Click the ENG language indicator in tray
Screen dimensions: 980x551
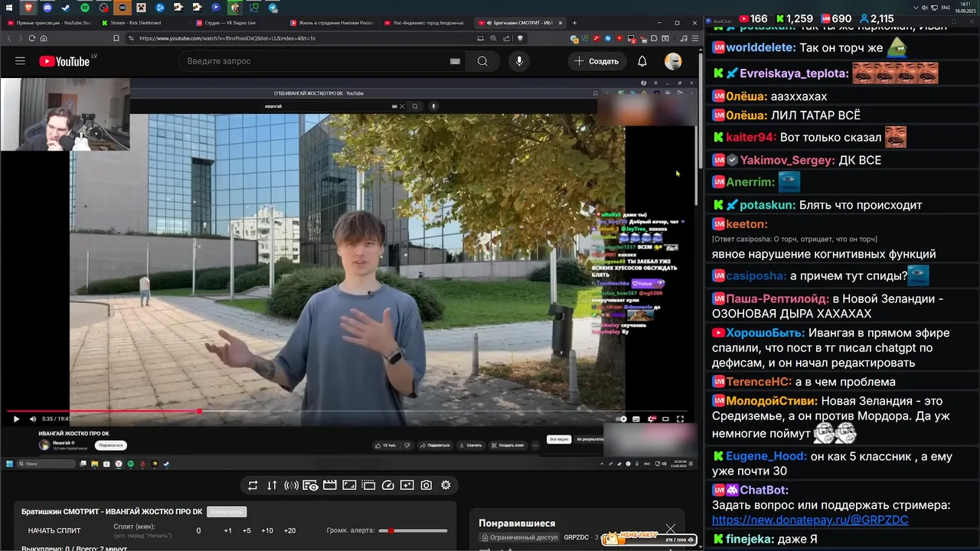946,8
